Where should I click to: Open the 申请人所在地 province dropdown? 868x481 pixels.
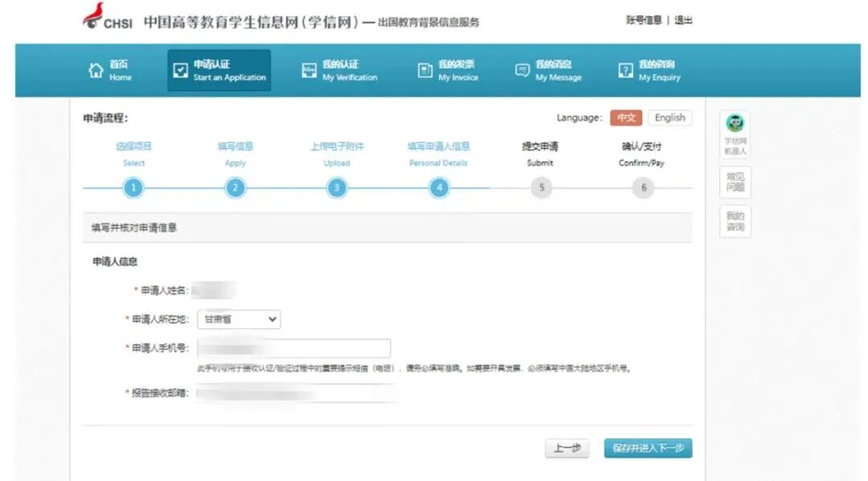[240, 319]
